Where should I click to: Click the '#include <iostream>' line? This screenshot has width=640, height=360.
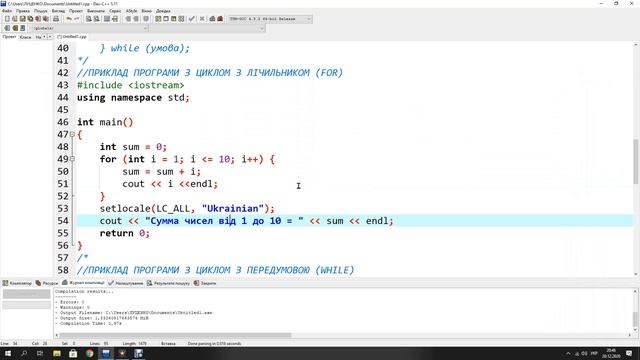(131, 85)
